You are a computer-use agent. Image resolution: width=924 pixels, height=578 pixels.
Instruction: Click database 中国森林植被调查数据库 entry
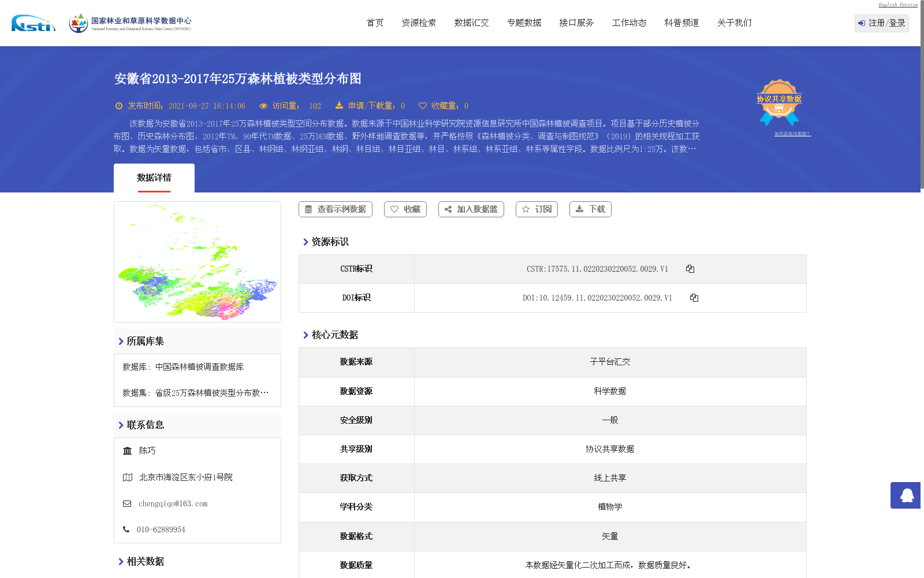click(x=199, y=367)
